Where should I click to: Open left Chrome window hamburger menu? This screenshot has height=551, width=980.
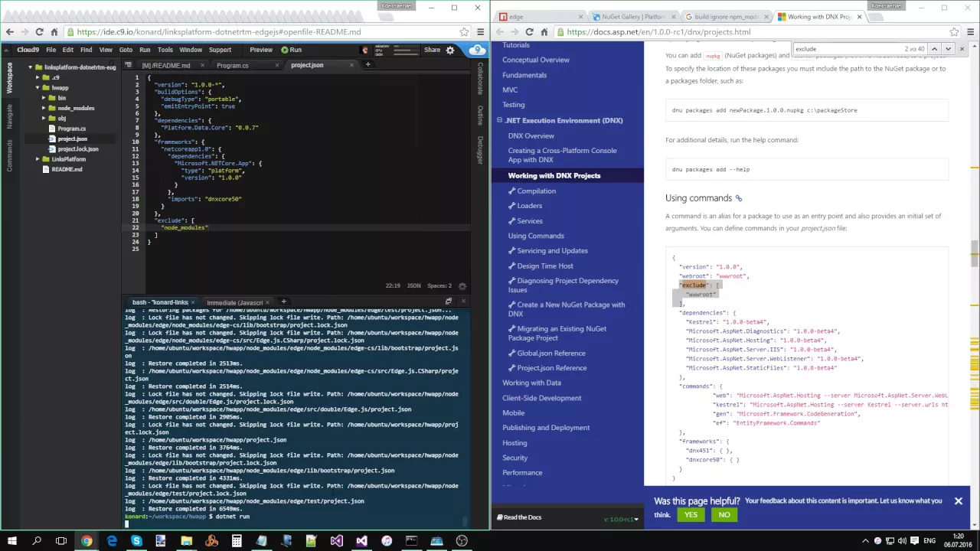point(480,31)
